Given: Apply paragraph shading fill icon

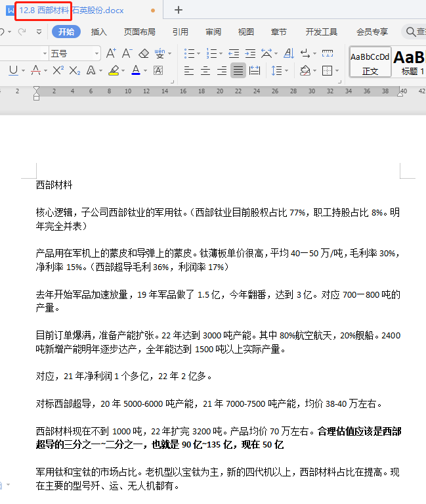Looking at the screenshot, I should pos(305,70).
